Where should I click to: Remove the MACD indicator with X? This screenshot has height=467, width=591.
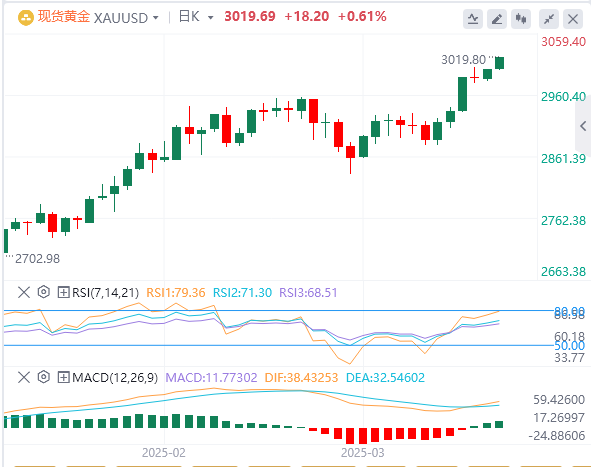pyautogui.click(x=24, y=377)
